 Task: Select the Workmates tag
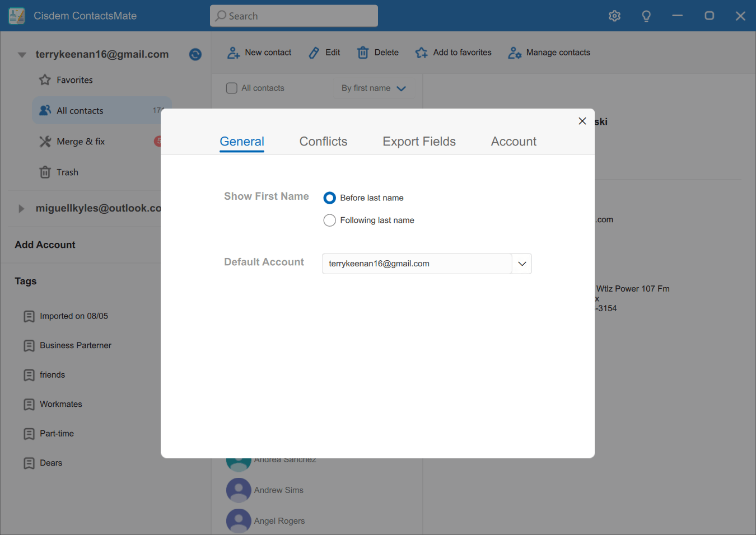(60, 404)
